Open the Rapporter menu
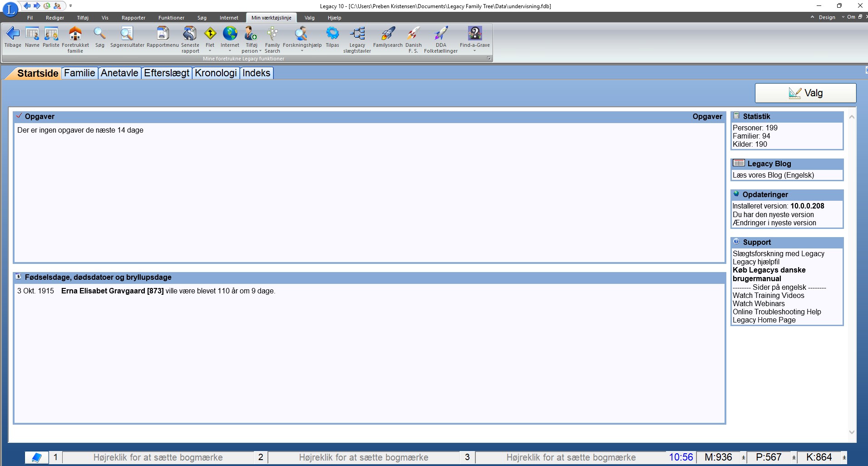The height and width of the screenshot is (466, 868). (x=133, y=18)
